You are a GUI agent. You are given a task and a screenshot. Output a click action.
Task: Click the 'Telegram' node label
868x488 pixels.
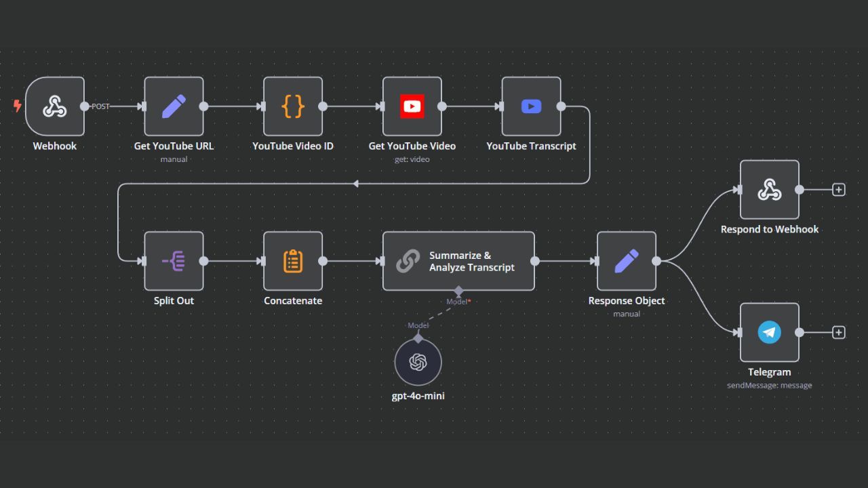pyautogui.click(x=770, y=371)
